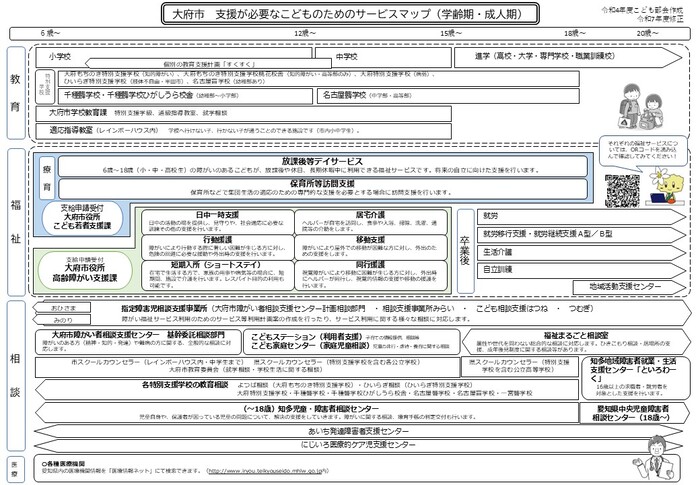Click the 大府市役所 こども若者支援課 box
Viewport: 700px width, 485px height.
[x=86, y=220]
